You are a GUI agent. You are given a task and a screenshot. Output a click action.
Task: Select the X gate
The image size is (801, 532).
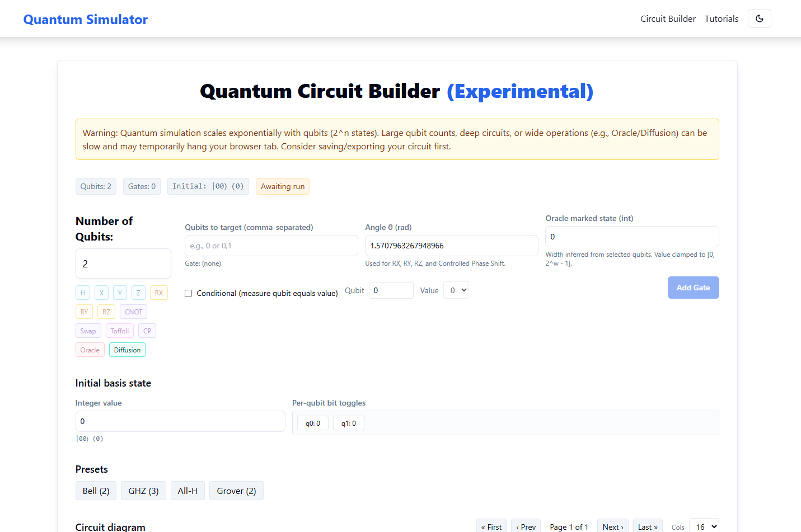point(101,292)
